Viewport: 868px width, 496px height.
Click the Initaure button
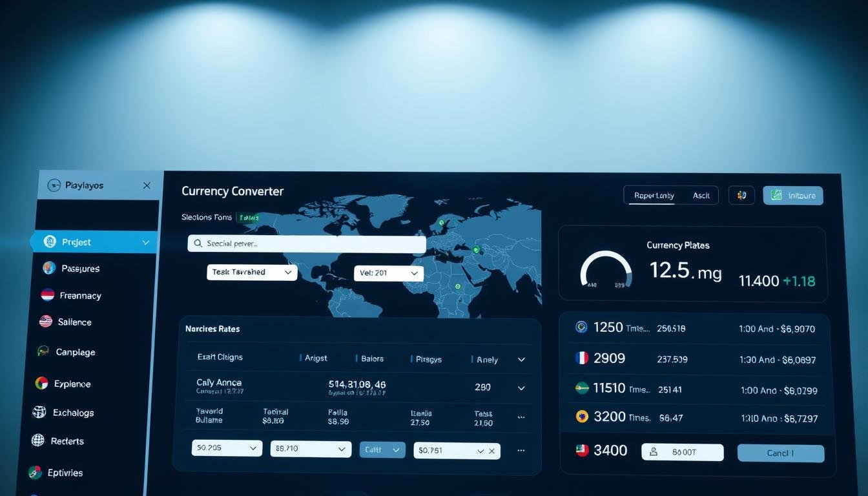tap(793, 196)
